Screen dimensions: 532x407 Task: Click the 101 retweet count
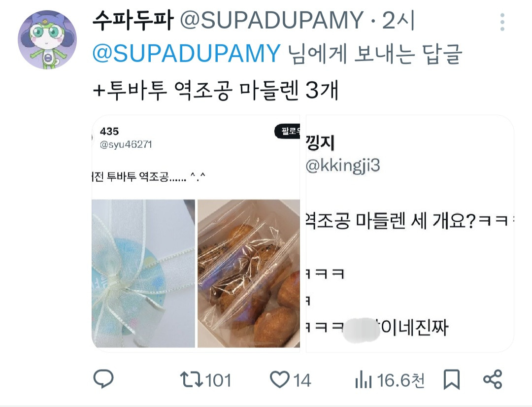218,380
